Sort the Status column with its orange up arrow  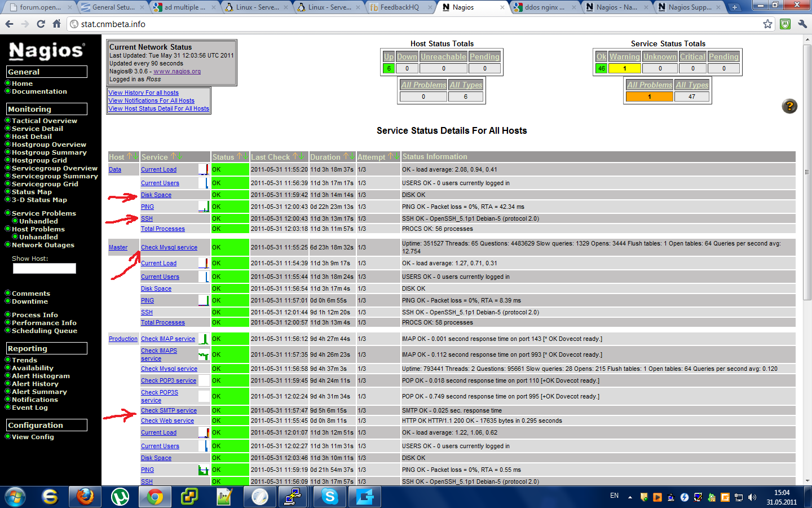point(239,156)
